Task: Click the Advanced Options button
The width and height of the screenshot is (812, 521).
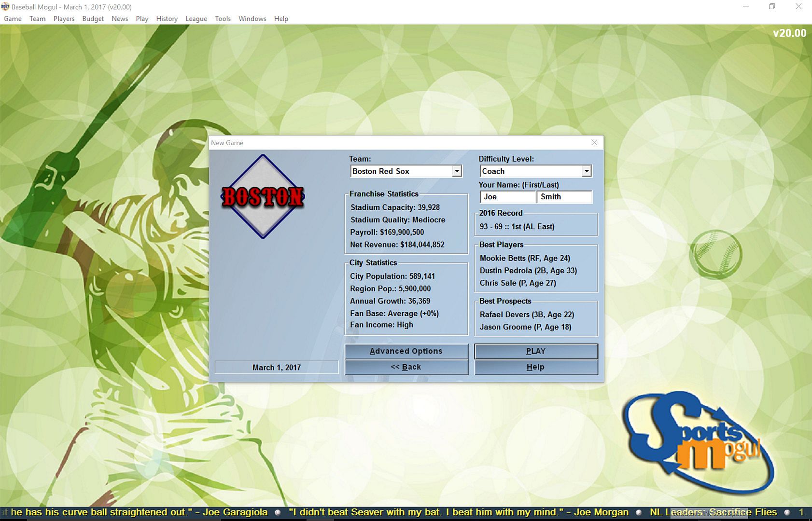Action: [x=406, y=351]
